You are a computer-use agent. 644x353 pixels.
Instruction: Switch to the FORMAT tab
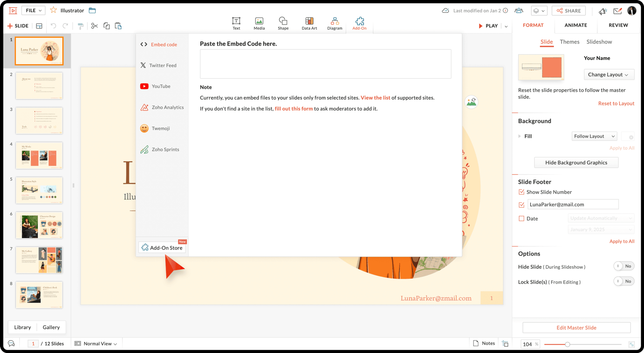pos(533,25)
